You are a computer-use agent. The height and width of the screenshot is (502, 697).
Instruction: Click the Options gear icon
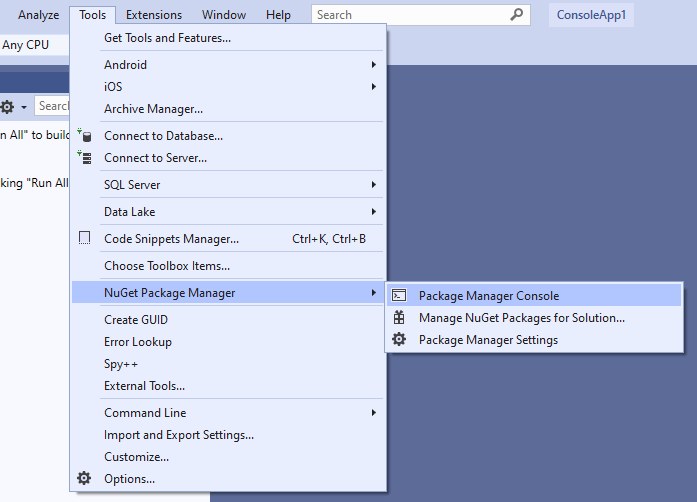[84, 478]
